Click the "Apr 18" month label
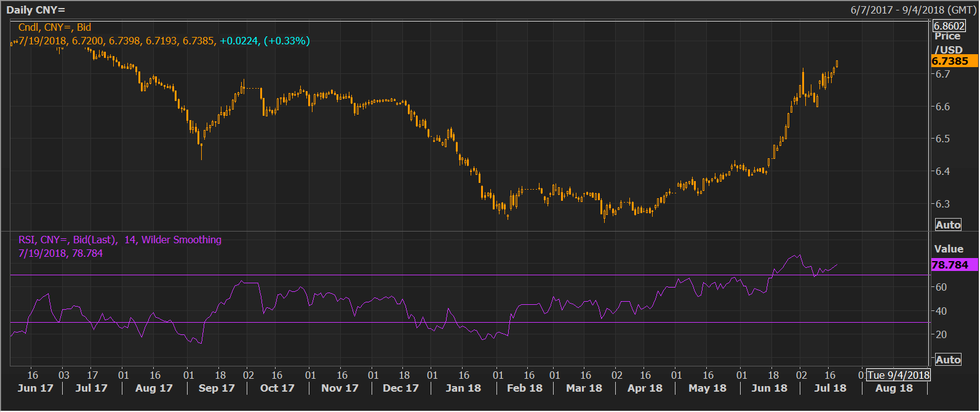The height and width of the screenshot is (412, 980). [645, 388]
